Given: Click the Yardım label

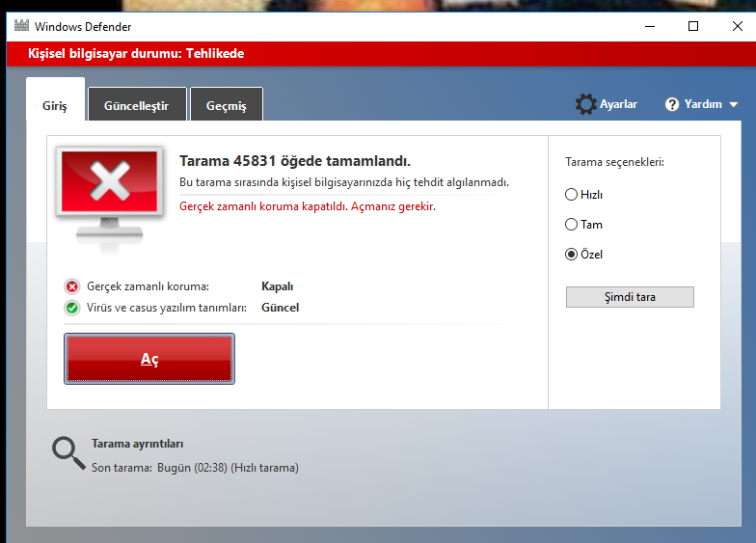Looking at the screenshot, I should click(x=703, y=104).
